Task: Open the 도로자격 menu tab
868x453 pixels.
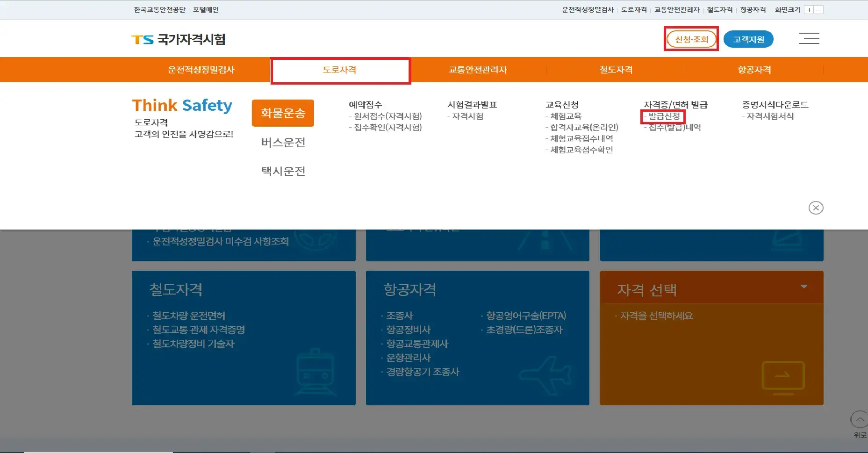Action: (x=340, y=70)
